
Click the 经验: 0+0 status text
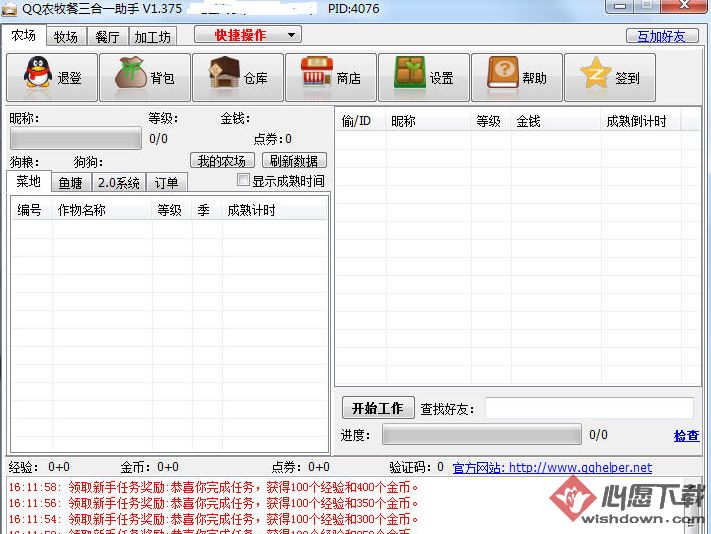tap(39, 467)
